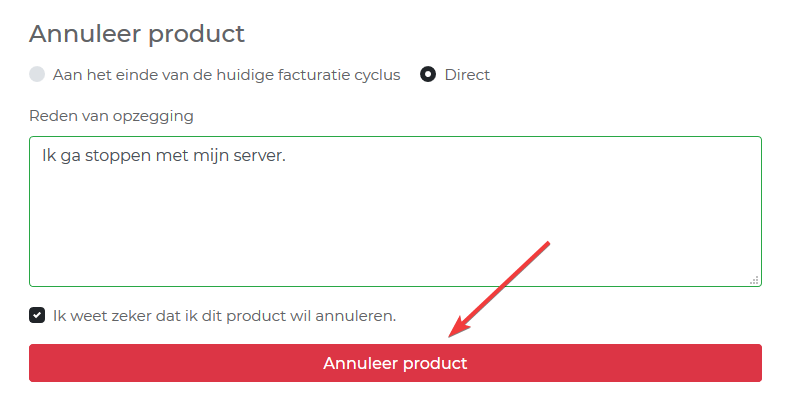Image resolution: width=791 pixels, height=407 pixels.
Task: Click the word "Ik" starting the reason text
Action: click(48, 158)
